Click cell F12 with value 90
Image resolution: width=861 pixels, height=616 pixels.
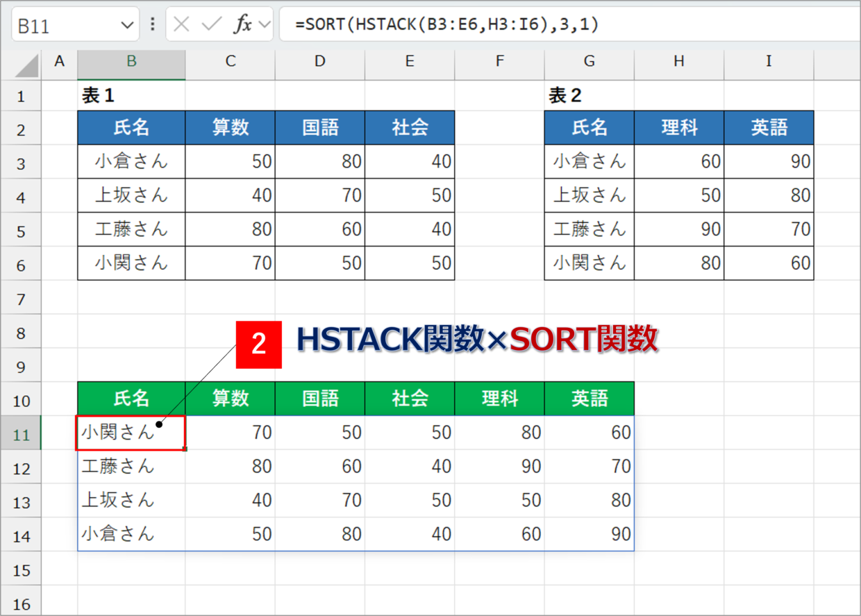(499, 467)
